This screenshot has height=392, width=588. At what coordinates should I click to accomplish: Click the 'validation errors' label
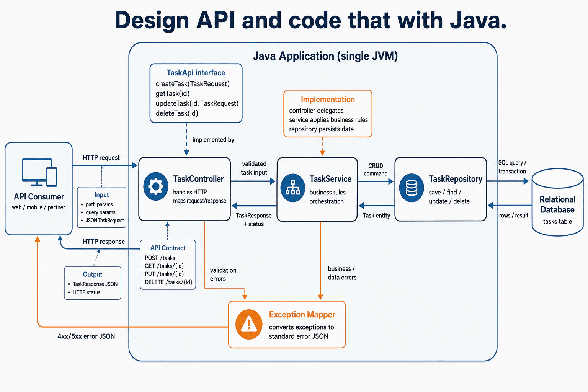(x=223, y=274)
